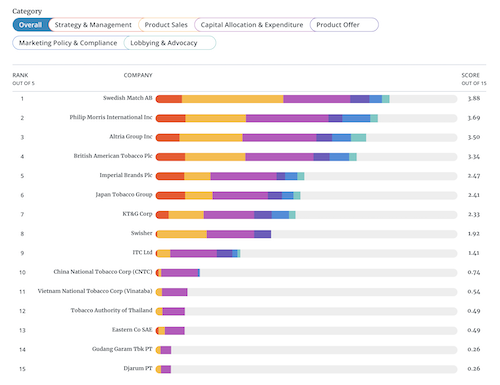Click orange segment of Swisher bar

(182, 234)
